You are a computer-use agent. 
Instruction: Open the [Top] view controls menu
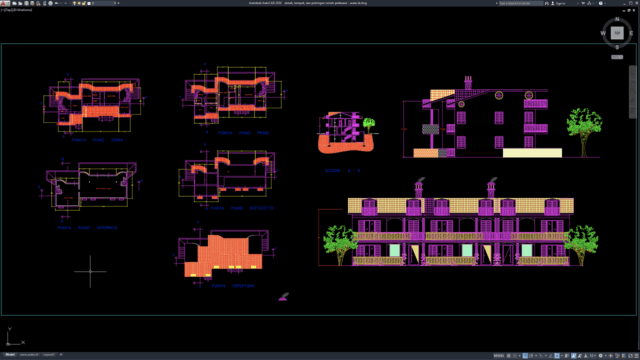tap(7, 10)
